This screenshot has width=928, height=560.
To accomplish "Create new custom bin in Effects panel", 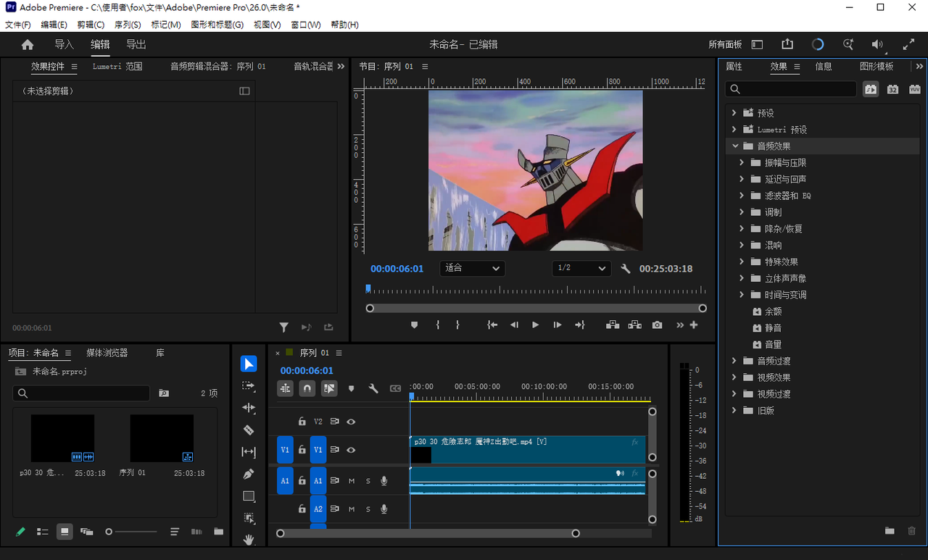I will (x=890, y=531).
